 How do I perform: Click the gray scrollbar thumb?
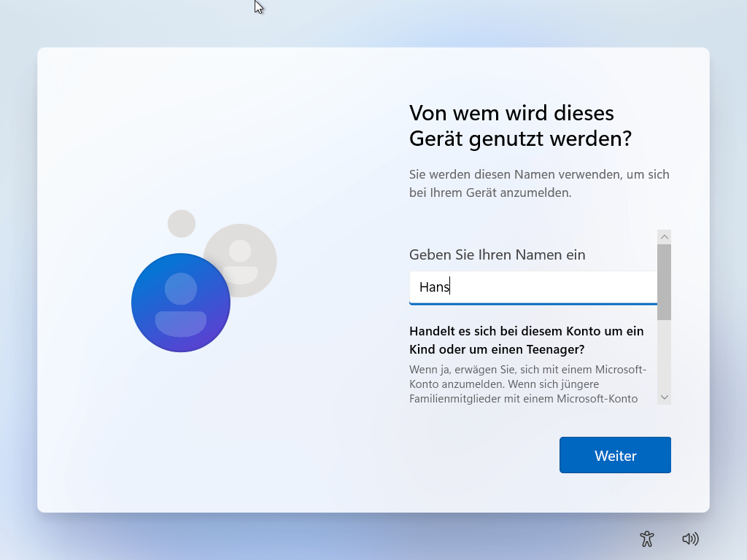[664, 282]
